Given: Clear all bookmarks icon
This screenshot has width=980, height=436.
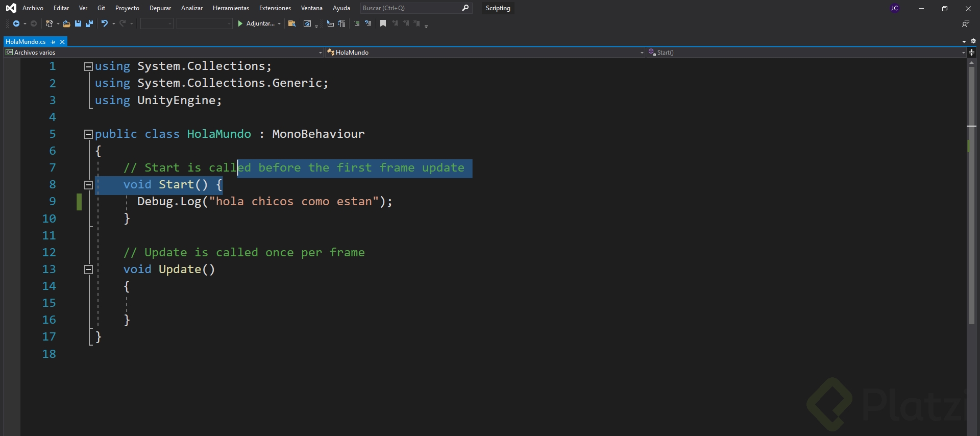Looking at the screenshot, I should [417, 23].
